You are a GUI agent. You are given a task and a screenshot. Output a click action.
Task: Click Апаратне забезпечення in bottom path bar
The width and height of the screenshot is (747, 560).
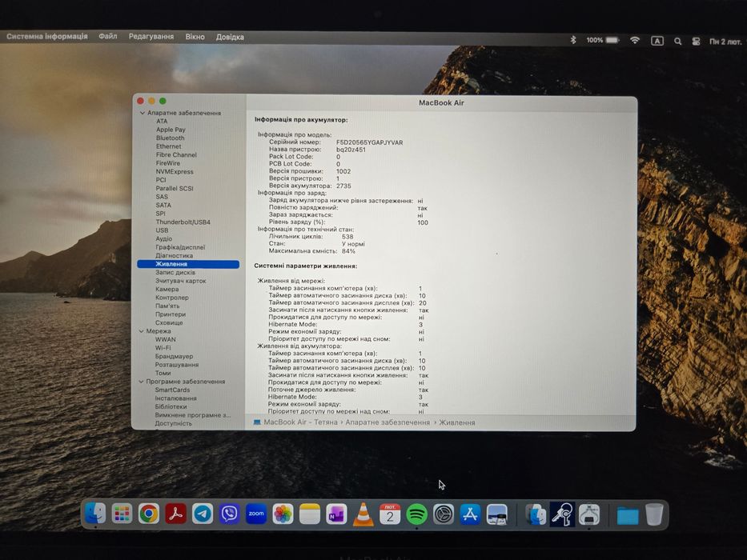388,422
